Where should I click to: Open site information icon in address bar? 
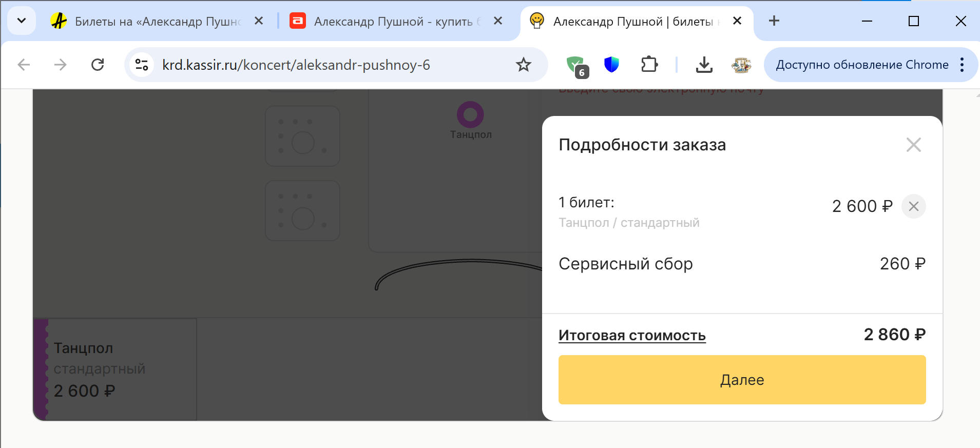pos(141,65)
